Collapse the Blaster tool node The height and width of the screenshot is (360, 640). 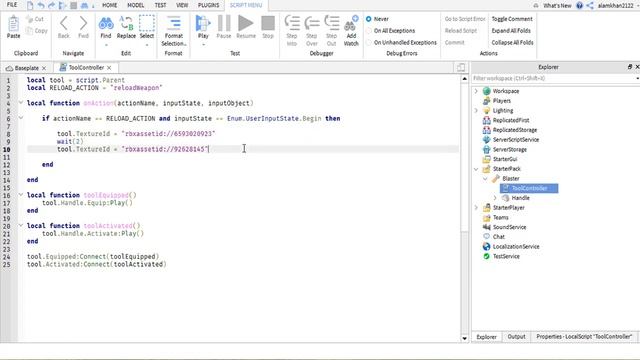point(485,179)
